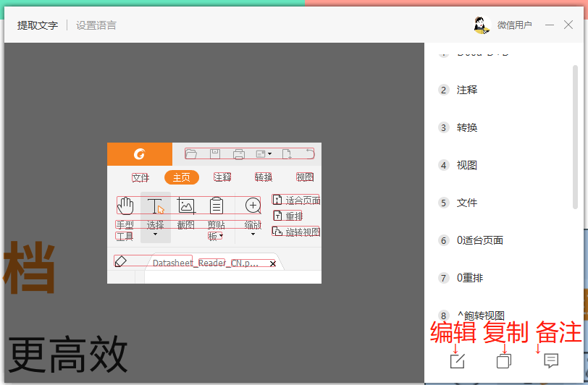Close the Datasheet_Reader_CN tab with its X
Screen dimensions: 588x385
click(273, 263)
